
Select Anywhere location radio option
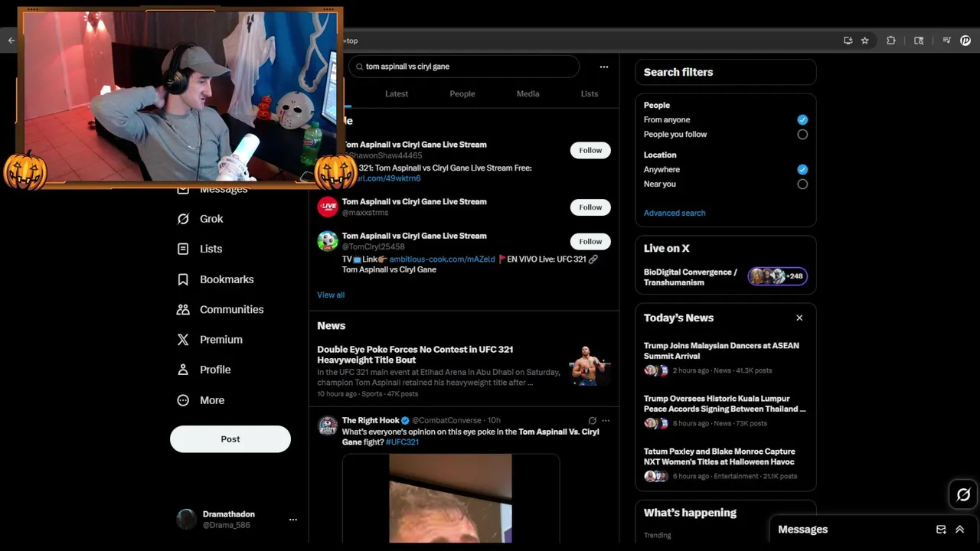point(802,169)
